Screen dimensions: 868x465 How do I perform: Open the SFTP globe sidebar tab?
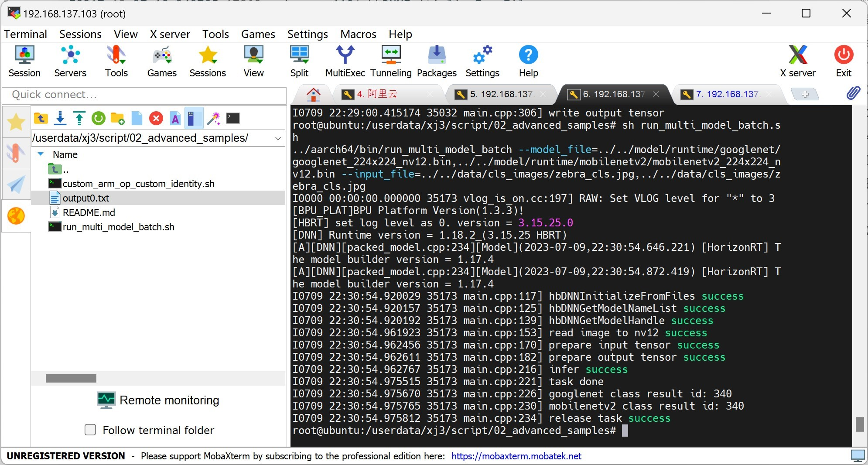pos(16,216)
